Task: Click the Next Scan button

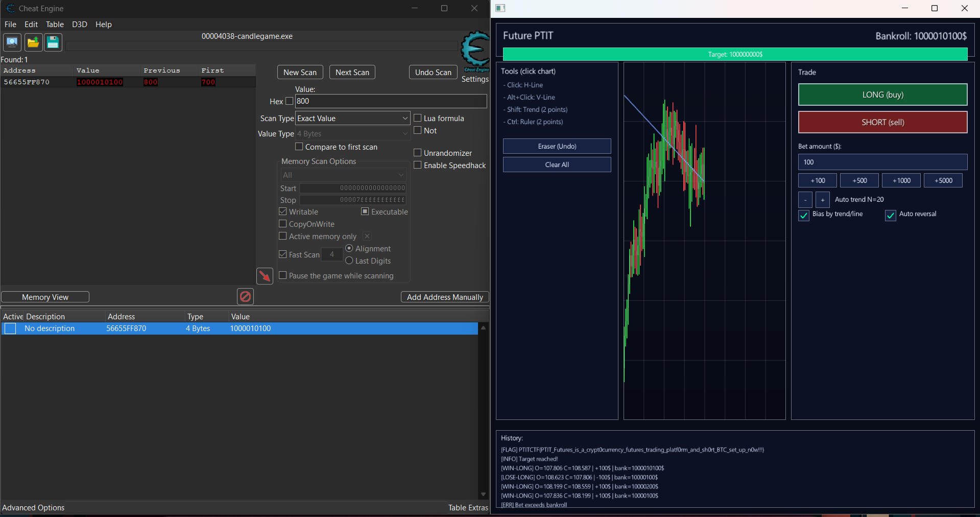Action: click(x=352, y=73)
